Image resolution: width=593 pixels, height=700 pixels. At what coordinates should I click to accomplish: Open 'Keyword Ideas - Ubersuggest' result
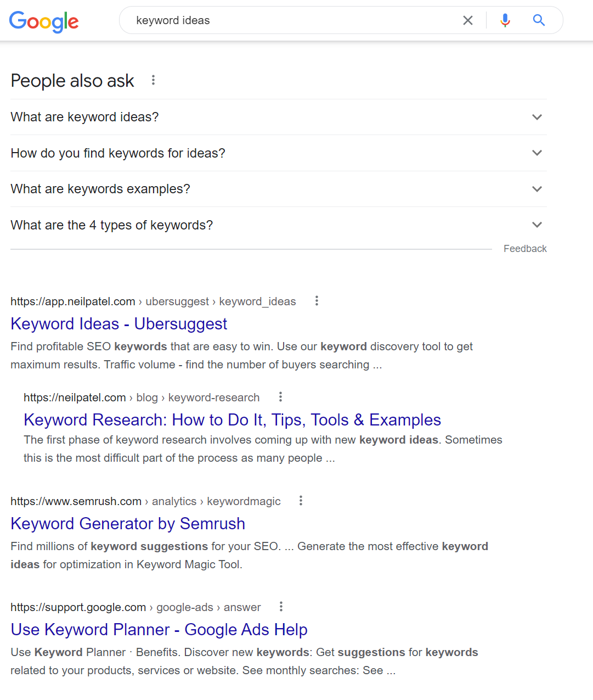[x=118, y=324]
